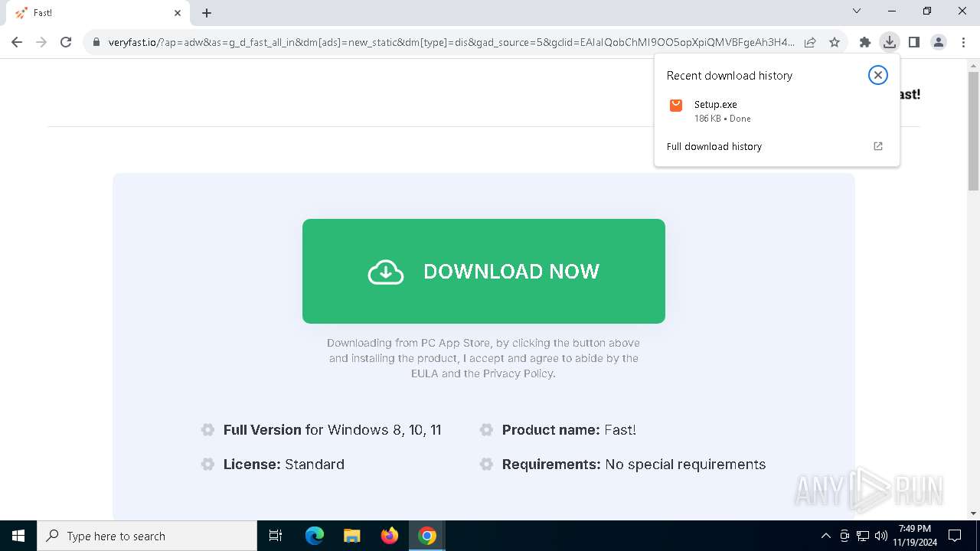Click the lock icon in the address bar
980x551 pixels.
96,42
